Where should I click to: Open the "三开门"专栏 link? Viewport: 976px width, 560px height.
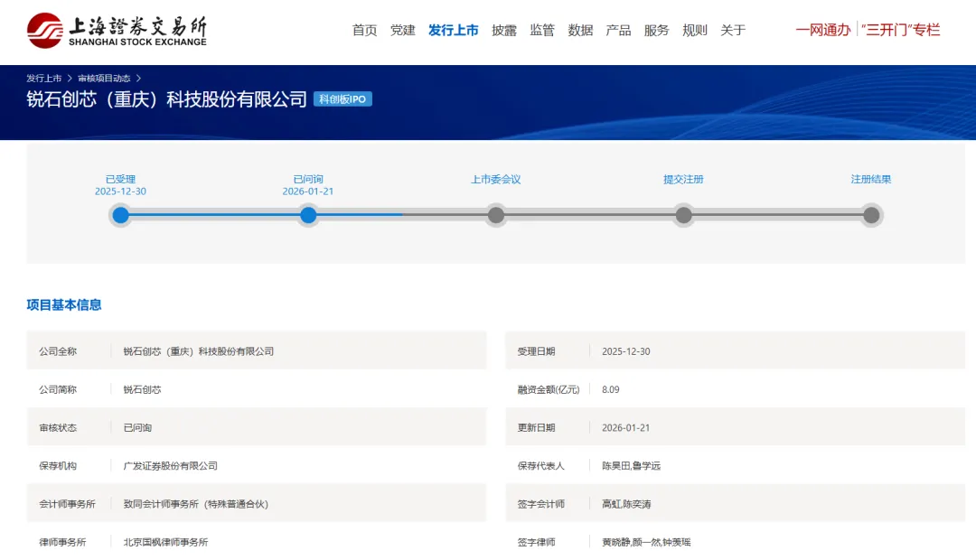coord(901,30)
